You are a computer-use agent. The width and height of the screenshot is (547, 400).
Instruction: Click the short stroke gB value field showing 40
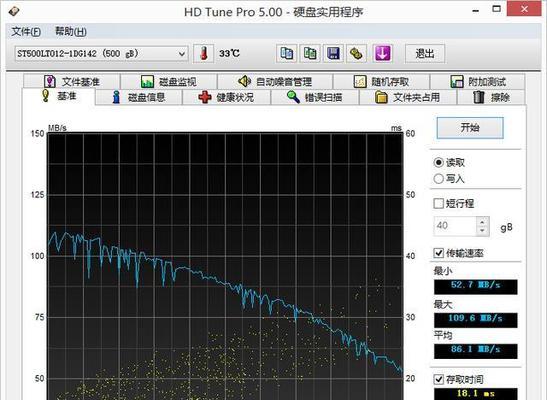pyautogui.click(x=455, y=226)
